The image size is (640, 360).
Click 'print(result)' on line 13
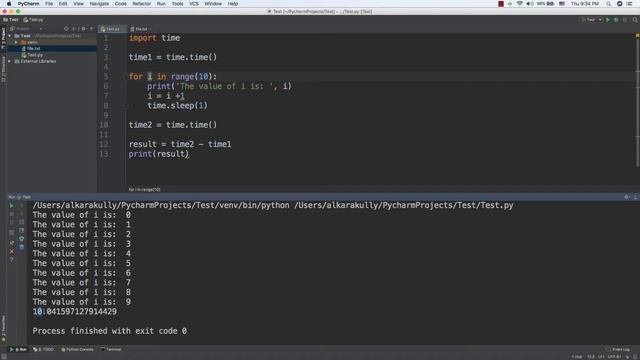pos(159,154)
